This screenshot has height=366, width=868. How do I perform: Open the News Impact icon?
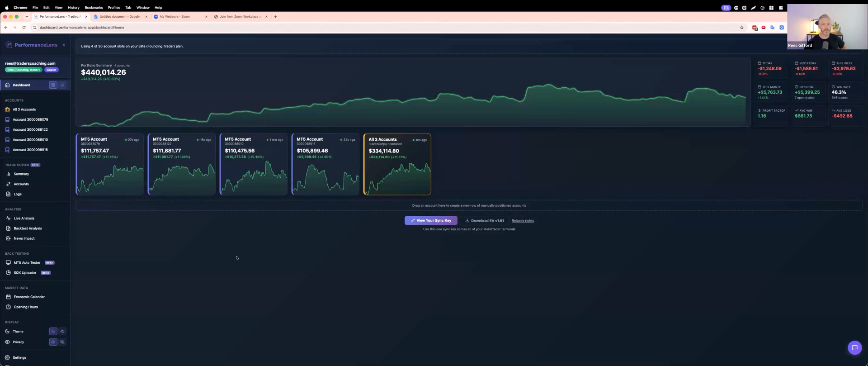tap(8, 238)
